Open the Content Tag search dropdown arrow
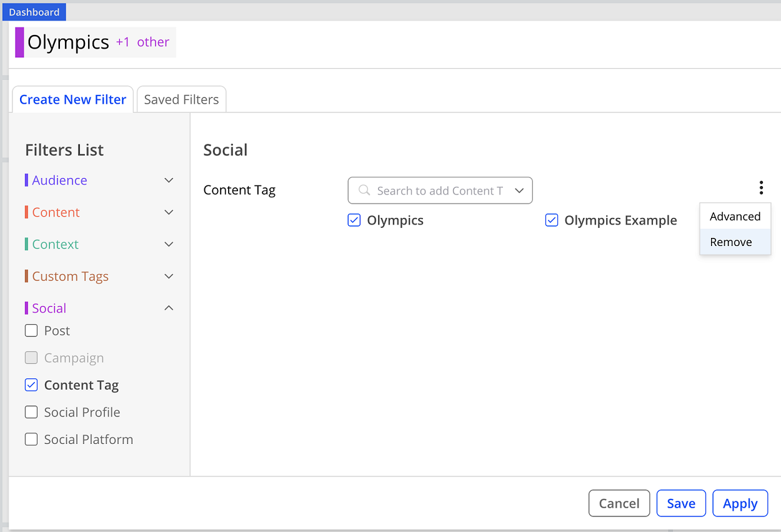The image size is (781, 532). [519, 190]
